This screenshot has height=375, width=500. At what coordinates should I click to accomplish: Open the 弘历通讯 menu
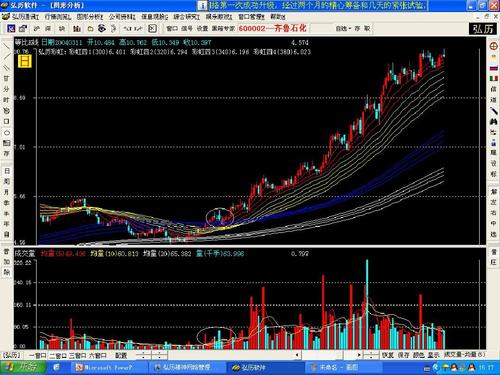pos(24,16)
